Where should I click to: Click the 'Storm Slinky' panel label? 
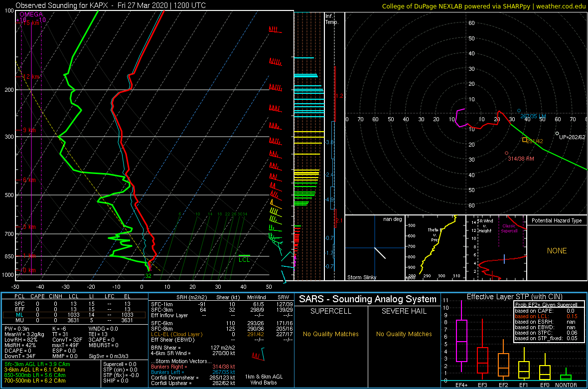click(x=361, y=277)
